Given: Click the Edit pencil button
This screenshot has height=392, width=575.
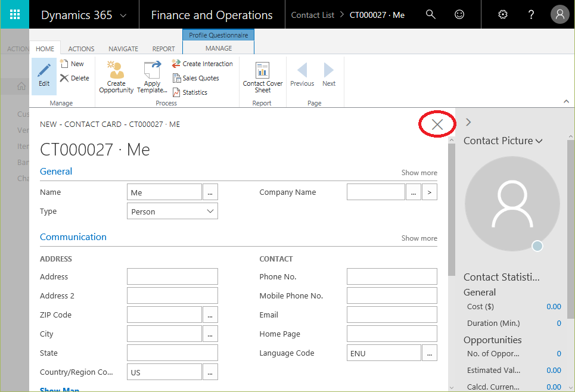Looking at the screenshot, I should coord(44,76).
